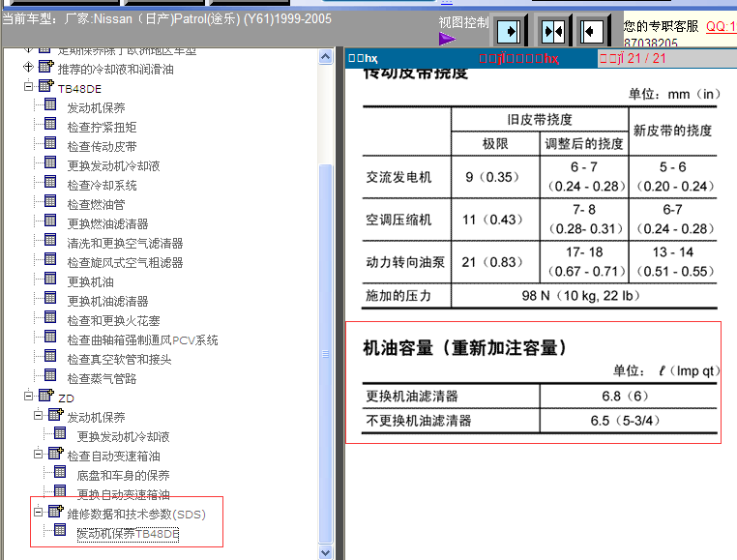Open the 更换燃油滤清器 page
The height and width of the screenshot is (560, 737).
click(108, 223)
